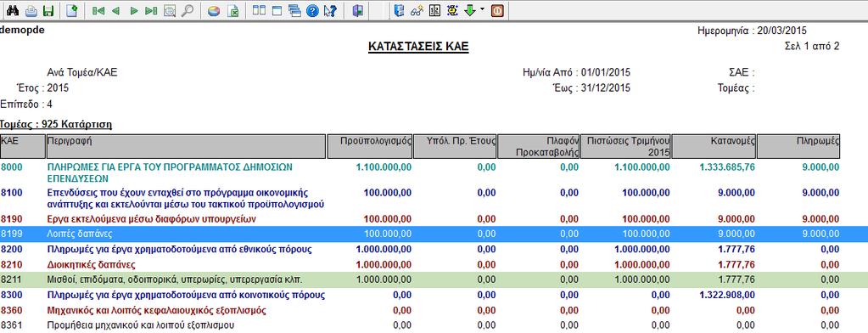Click the page export icon
Screen dimensions: 868x333
(x=72, y=10)
